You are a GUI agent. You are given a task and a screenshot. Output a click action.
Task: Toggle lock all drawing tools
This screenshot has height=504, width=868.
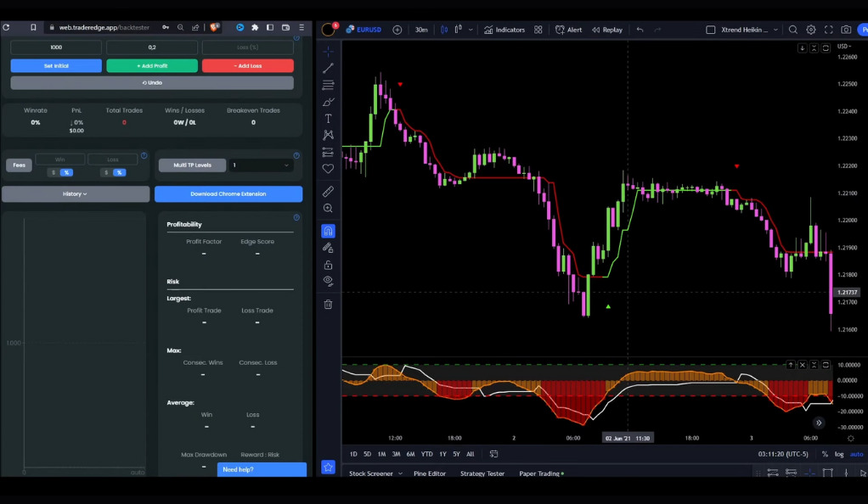click(329, 265)
